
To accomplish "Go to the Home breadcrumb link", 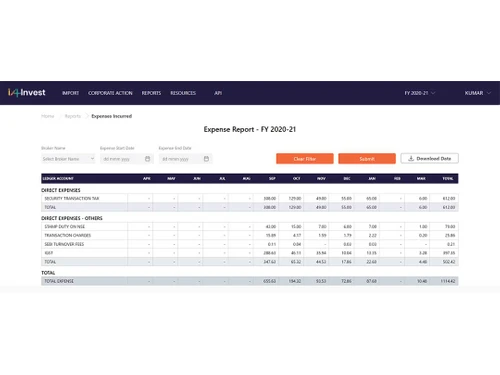I will [48, 116].
